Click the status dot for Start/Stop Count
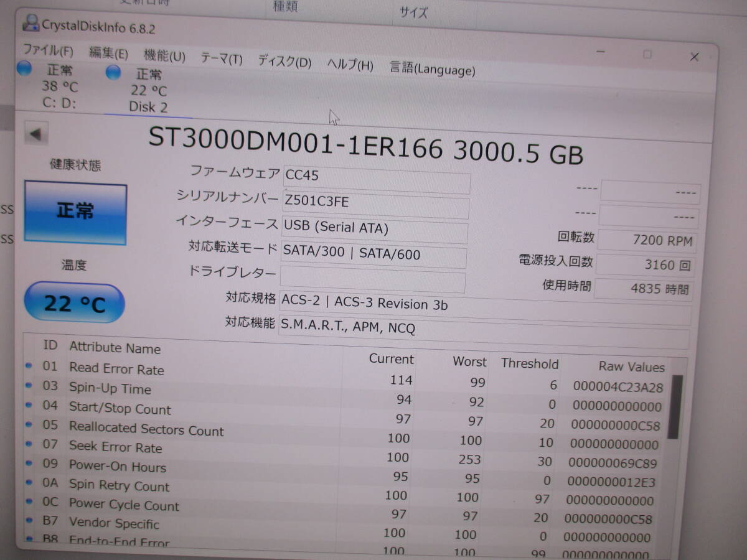This screenshot has height=560, width=747. coord(29,404)
